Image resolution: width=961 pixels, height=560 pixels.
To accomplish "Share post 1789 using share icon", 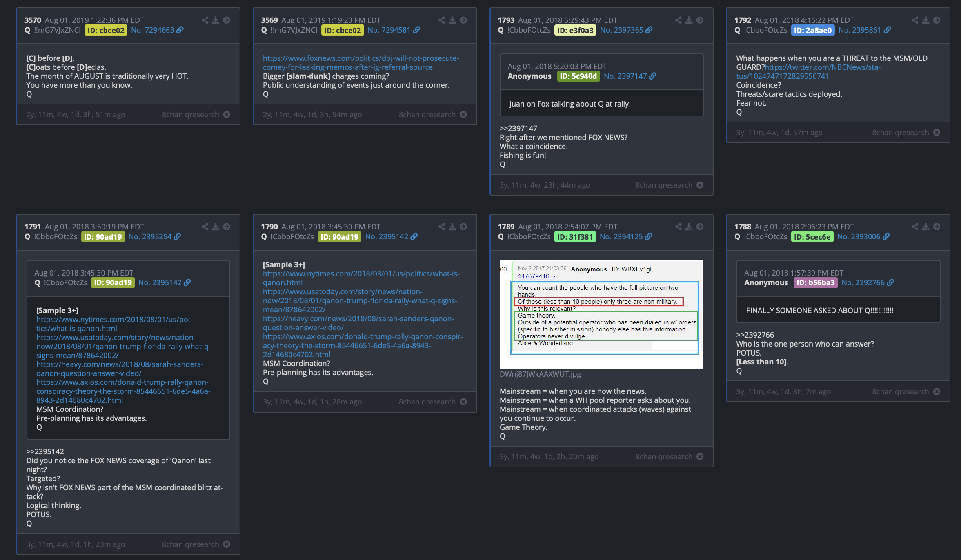I will click(678, 227).
